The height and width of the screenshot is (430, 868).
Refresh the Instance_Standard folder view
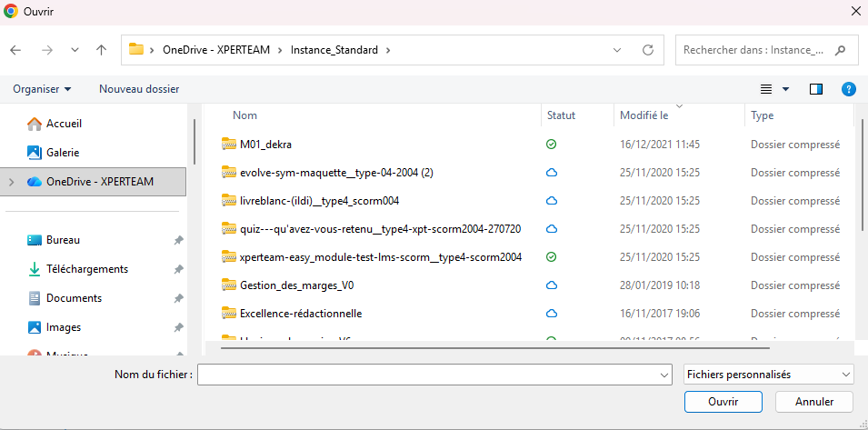point(647,50)
